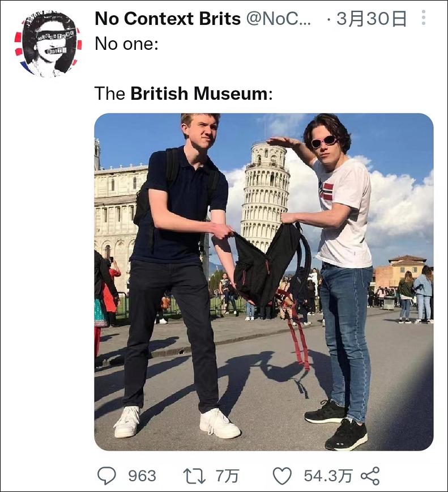This screenshot has height=492, width=448.
Task: Click the "No one:" tweet text
Action: [x=126, y=44]
